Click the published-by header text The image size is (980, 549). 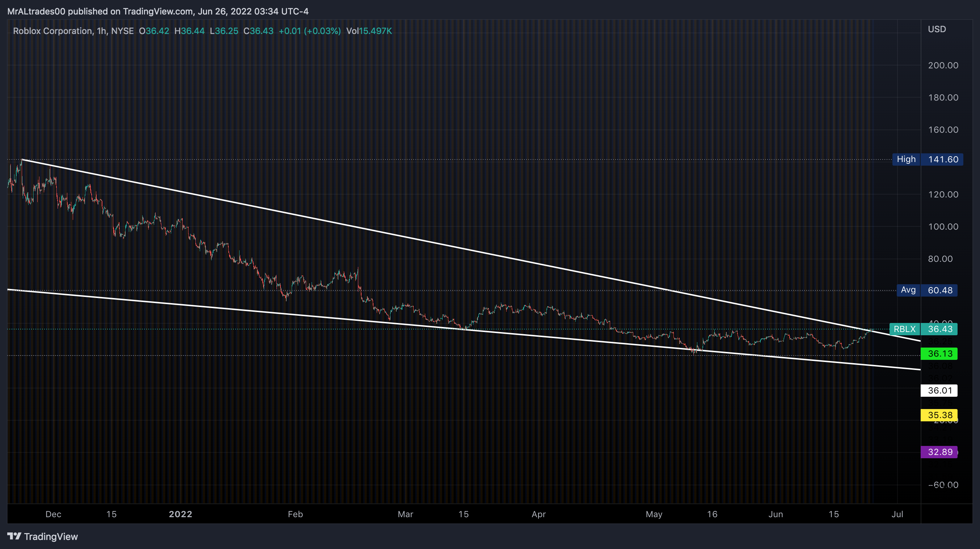[x=158, y=12]
